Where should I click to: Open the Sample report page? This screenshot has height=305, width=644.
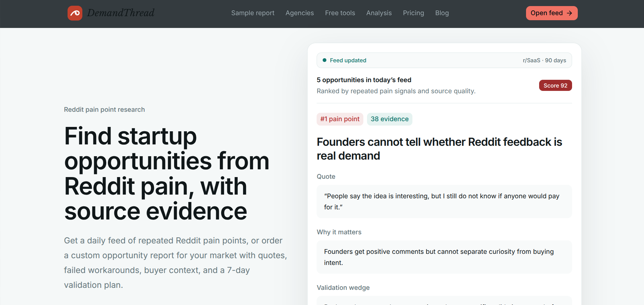(x=253, y=13)
